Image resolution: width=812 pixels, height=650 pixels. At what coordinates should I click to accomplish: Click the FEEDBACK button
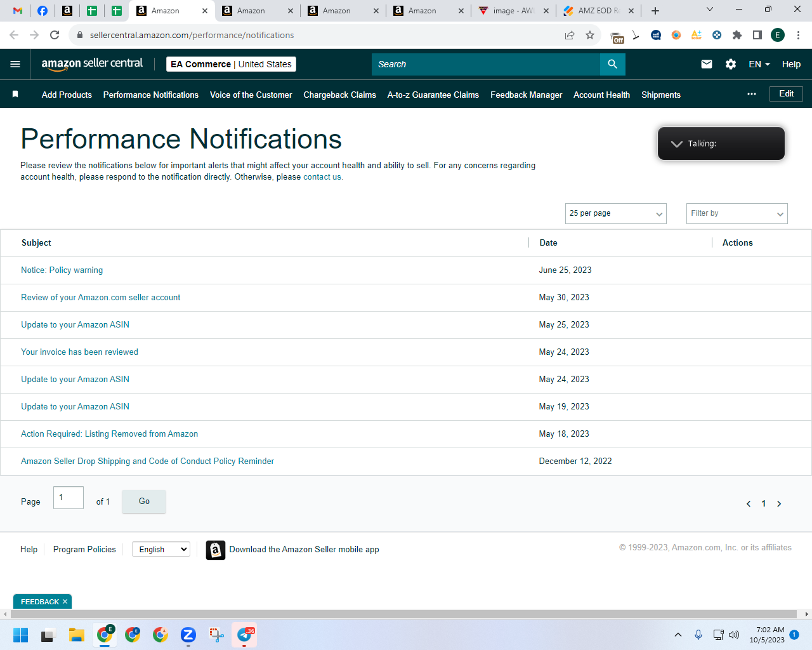pos(39,602)
